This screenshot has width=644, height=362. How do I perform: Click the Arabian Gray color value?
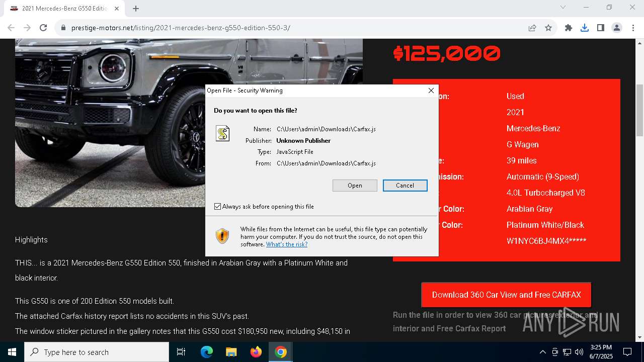coord(530,209)
